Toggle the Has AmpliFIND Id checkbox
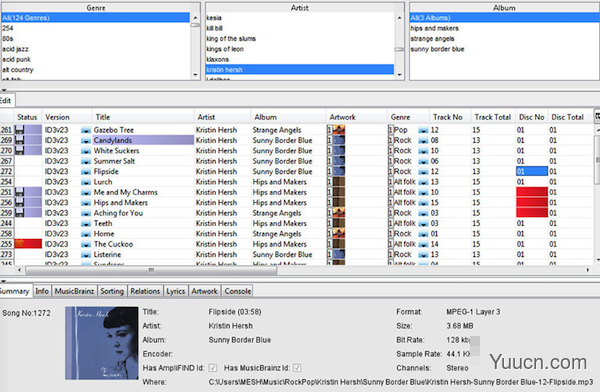This screenshot has height=392, width=600. click(213, 368)
